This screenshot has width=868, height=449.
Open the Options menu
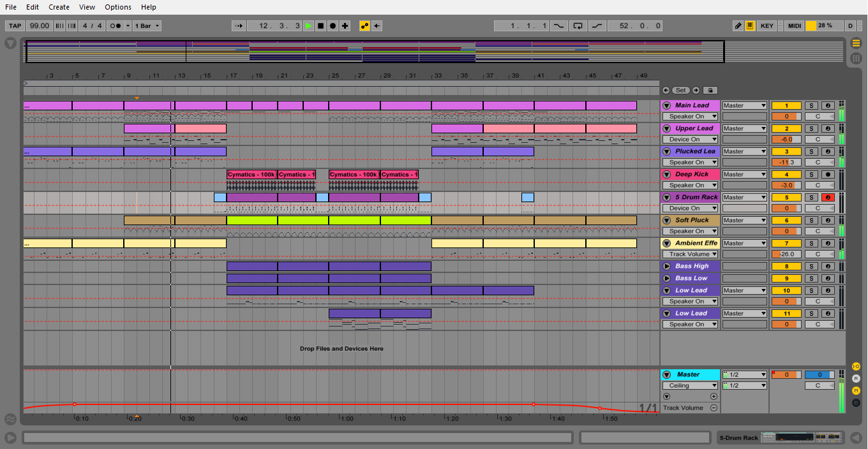[118, 7]
